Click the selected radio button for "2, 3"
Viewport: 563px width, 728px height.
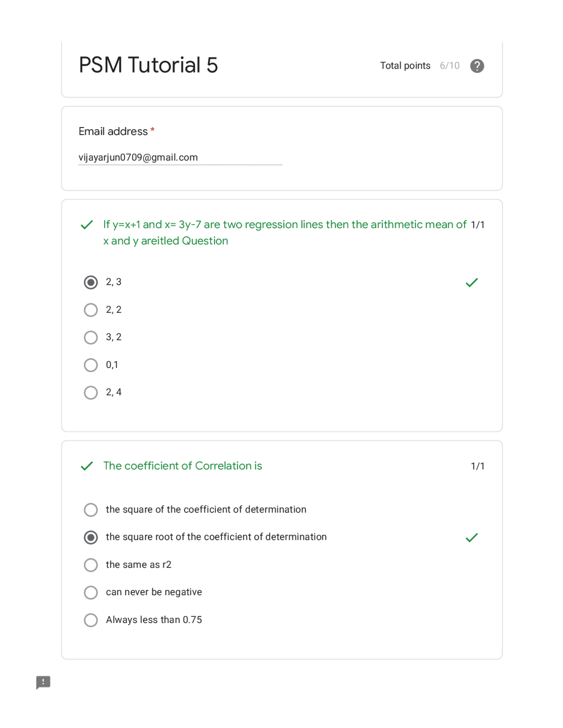pyautogui.click(x=91, y=282)
